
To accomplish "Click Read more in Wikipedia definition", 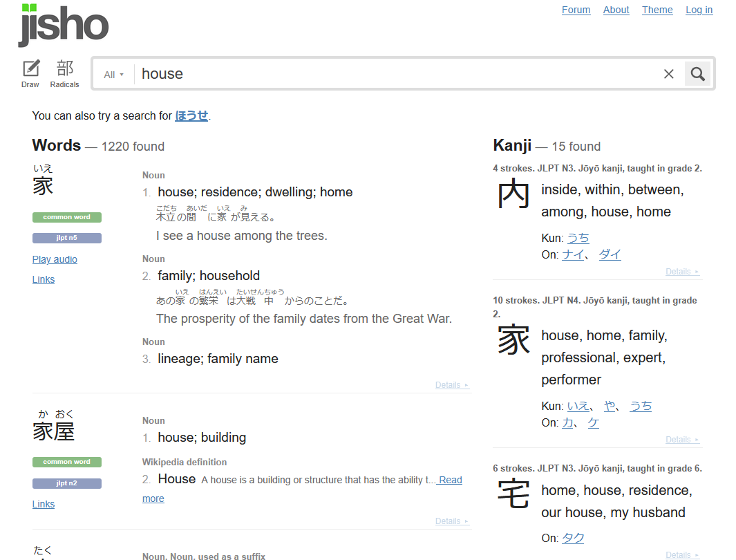I will click(x=450, y=480).
